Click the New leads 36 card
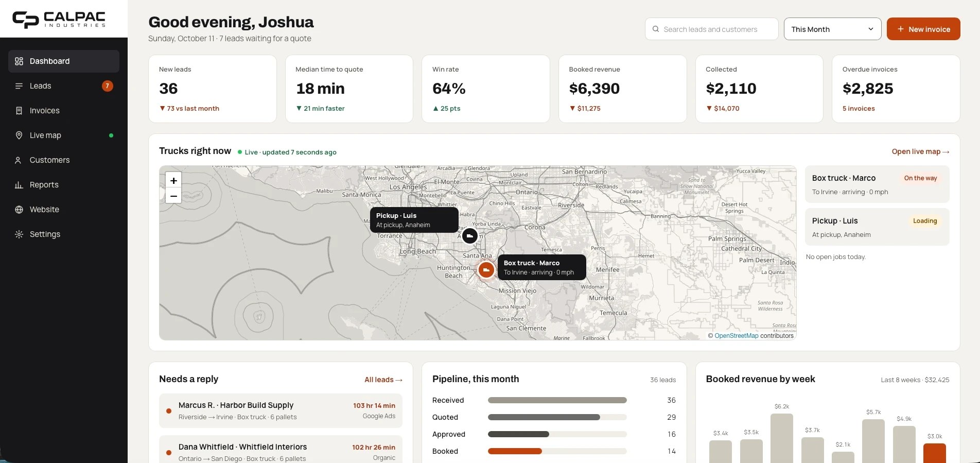This screenshot has width=980, height=463. click(213, 89)
